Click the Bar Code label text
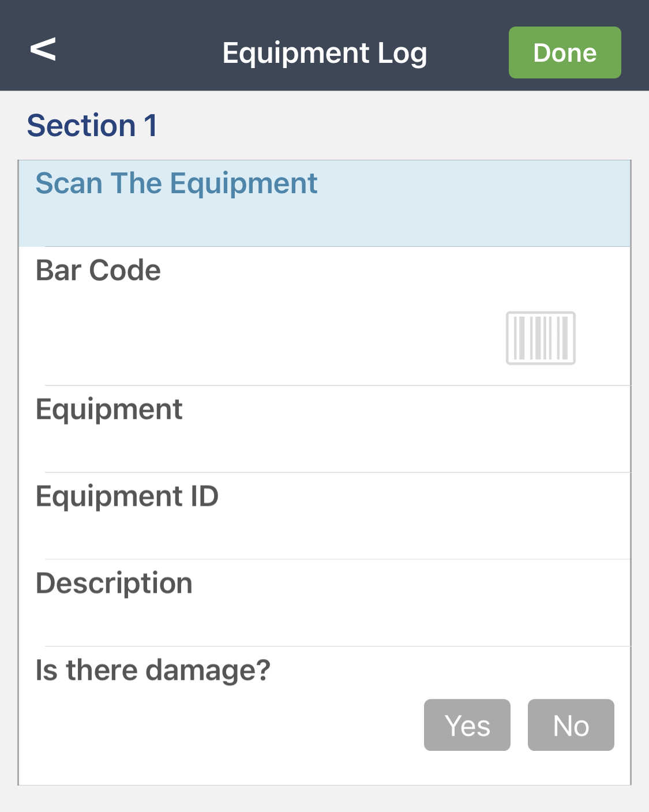The height and width of the screenshot is (812, 649). point(98,270)
